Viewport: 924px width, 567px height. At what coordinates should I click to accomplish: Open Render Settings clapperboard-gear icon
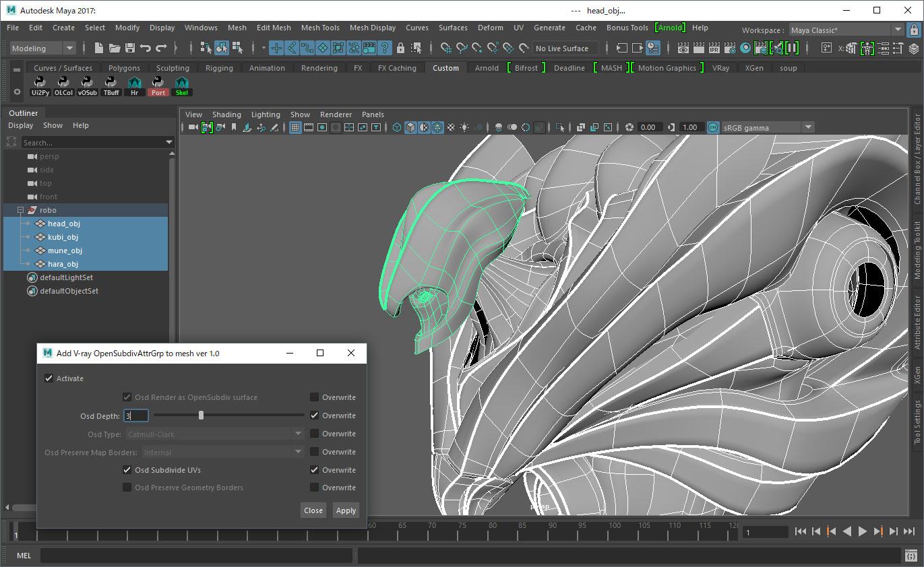pos(729,48)
